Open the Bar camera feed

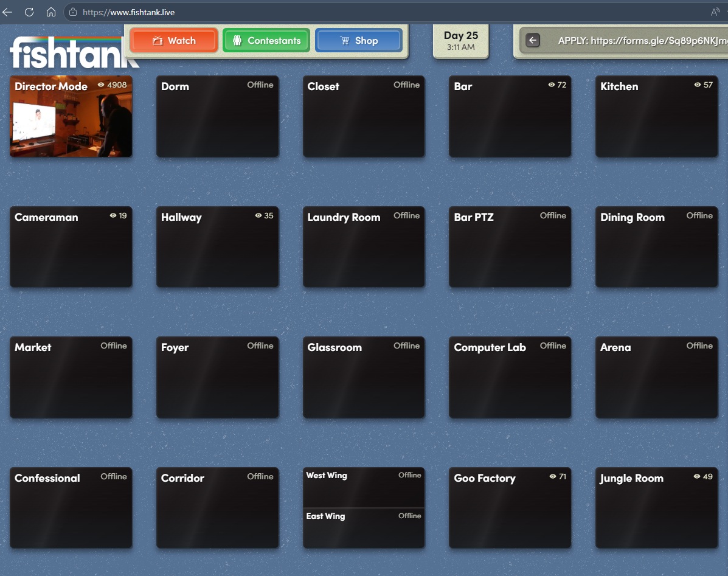coord(510,117)
